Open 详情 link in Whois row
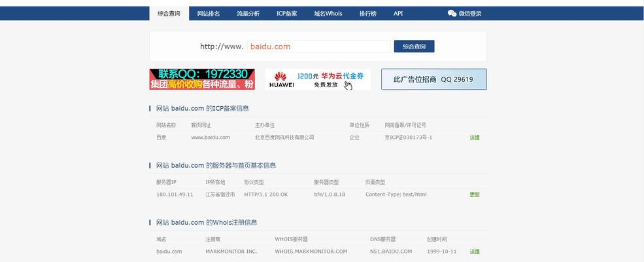 click(x=475, y=252)
